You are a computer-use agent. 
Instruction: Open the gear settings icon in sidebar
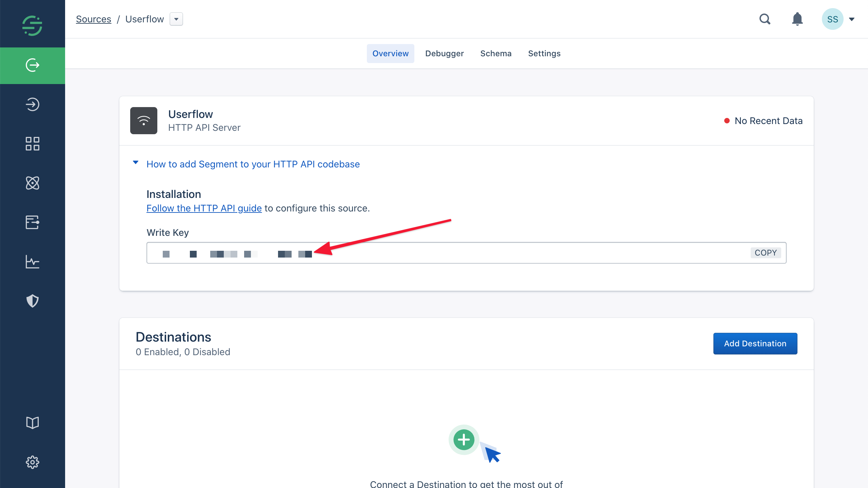(33, 462)
